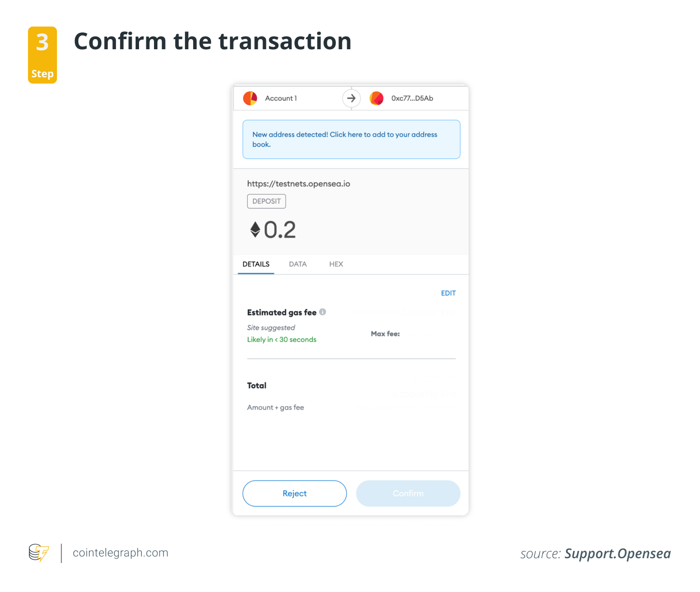This screenshot has width=700, height=592.
Task: Click the Ethereum diamond icon beside 0.2
Action: point(256,230)
